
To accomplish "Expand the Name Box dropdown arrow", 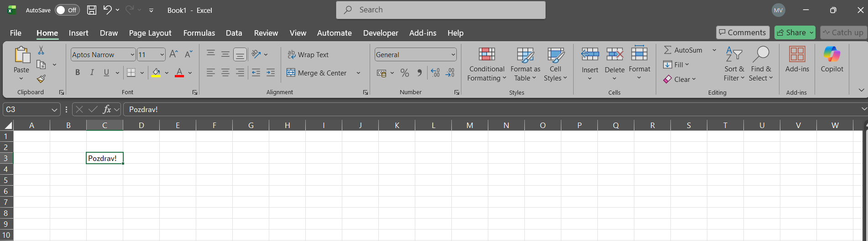I will [54, 109].
